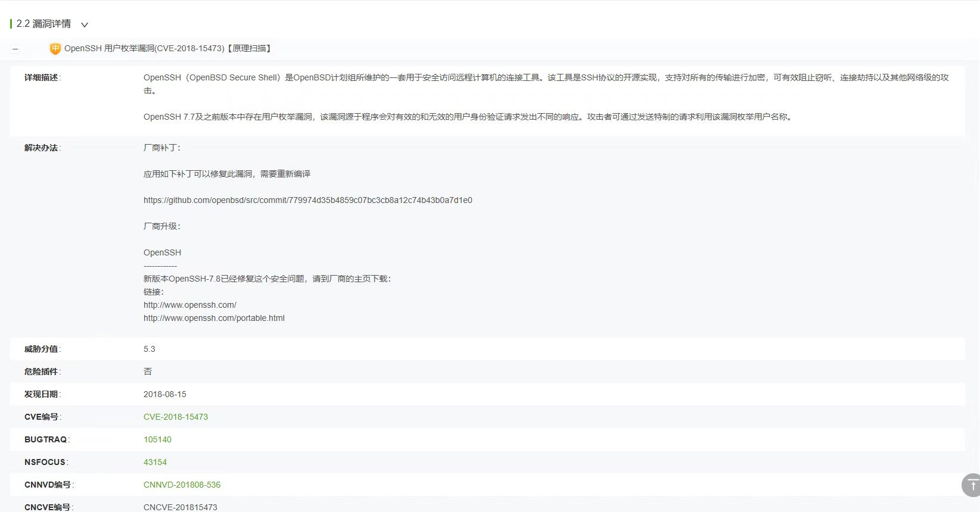Screen dimensions: 980x512
Task: Open the CVE-2018-15473 link
Action: coord(176,417)
